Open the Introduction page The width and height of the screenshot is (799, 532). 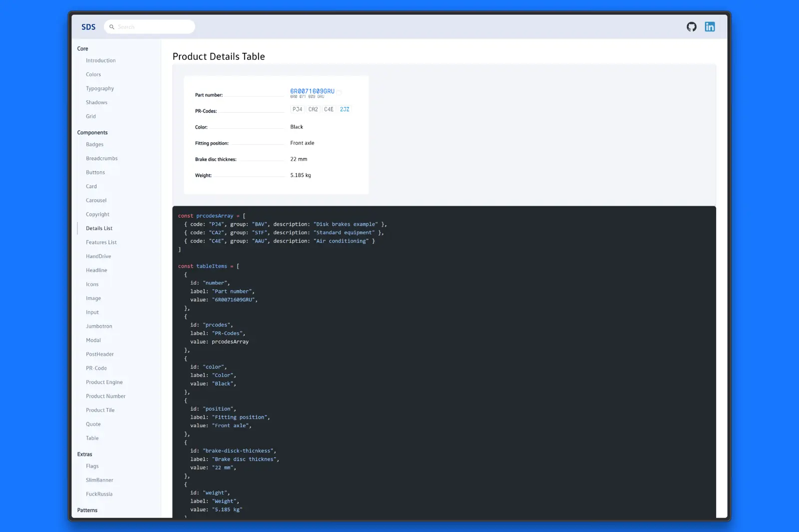point(100,60)
